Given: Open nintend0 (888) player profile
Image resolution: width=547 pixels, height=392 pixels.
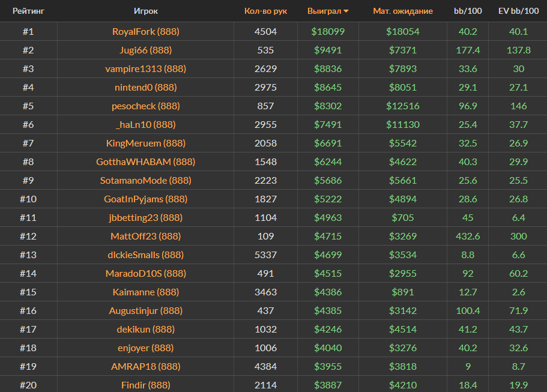Looking at the screenshot, I should [x=146, y=88].
